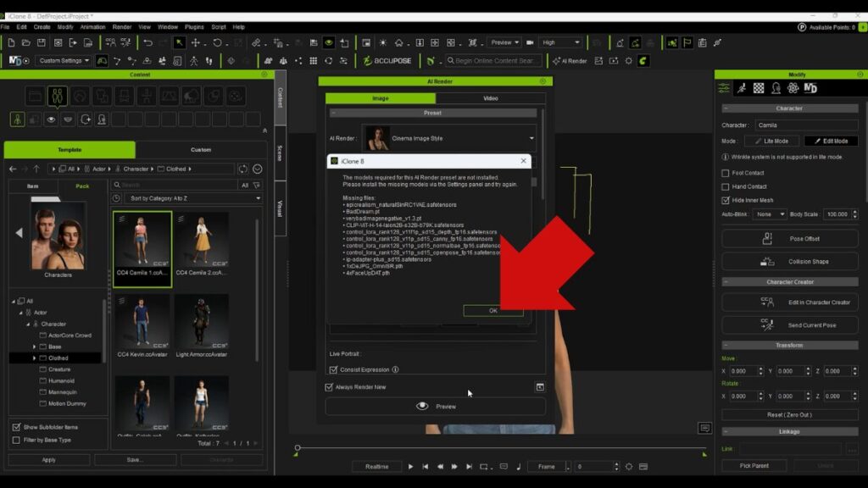Switch character to Lite Mode

771,141
